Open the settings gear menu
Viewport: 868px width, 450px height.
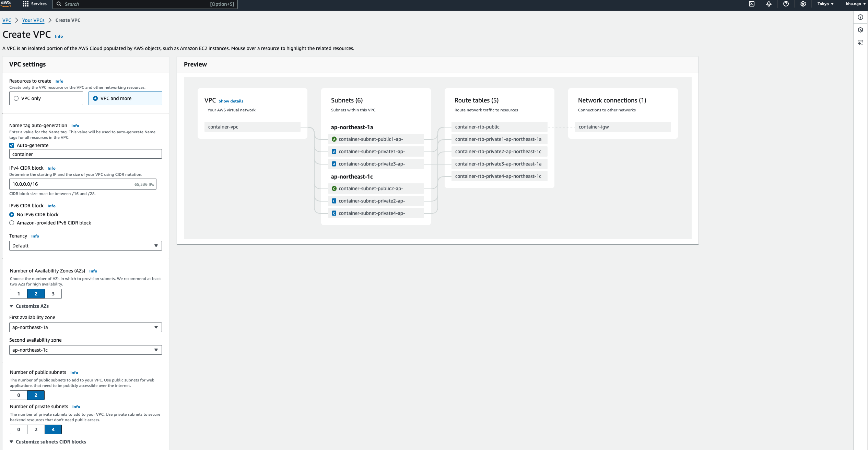tap(803, 4)
